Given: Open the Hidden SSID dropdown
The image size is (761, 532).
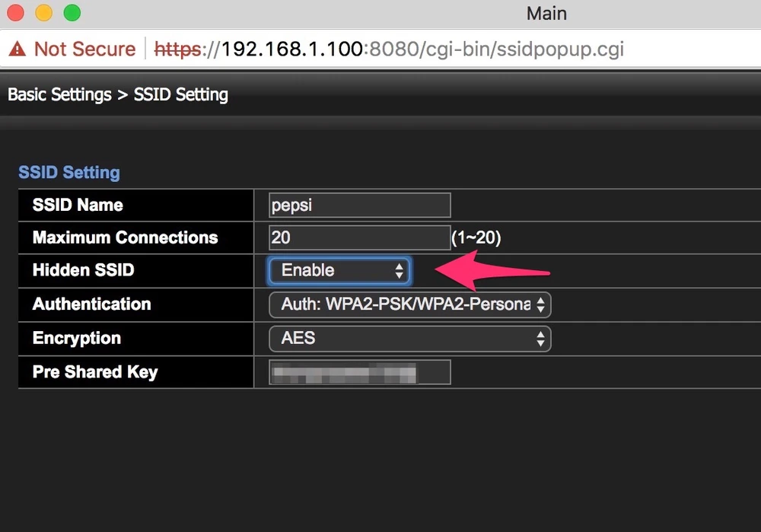Looking at the screenshot, I should pyautogui.click(x=339, y=270).
